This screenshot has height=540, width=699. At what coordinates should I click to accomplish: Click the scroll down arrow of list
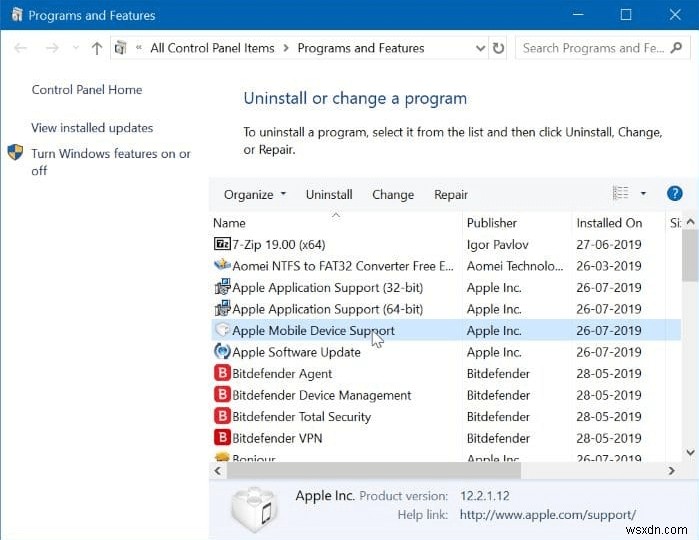coord(690,453)
